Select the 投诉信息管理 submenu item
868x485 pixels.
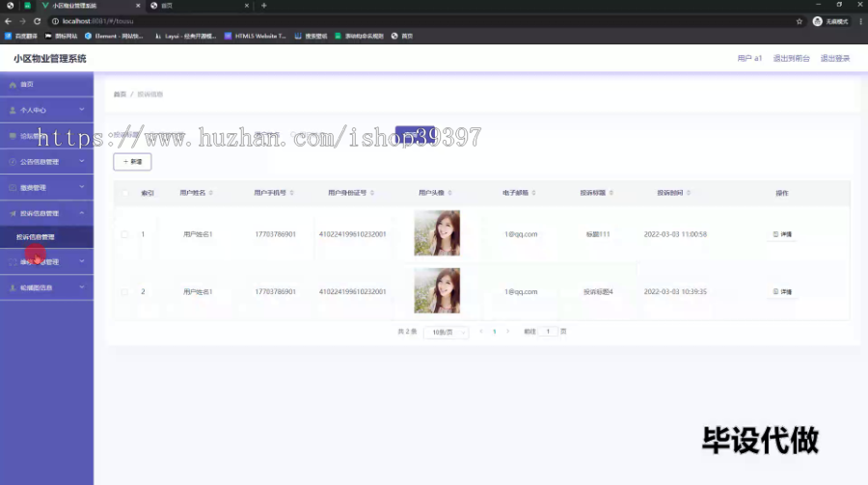(x=46, y=237)
